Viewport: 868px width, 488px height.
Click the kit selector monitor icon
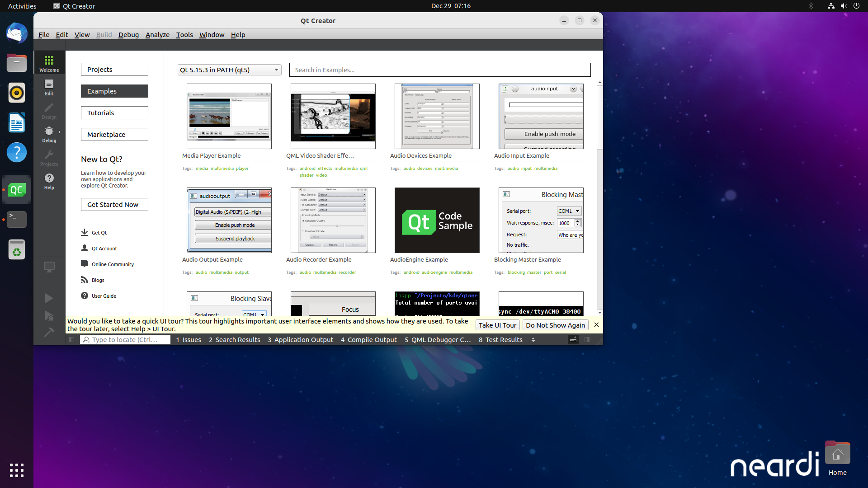(49, 267)
